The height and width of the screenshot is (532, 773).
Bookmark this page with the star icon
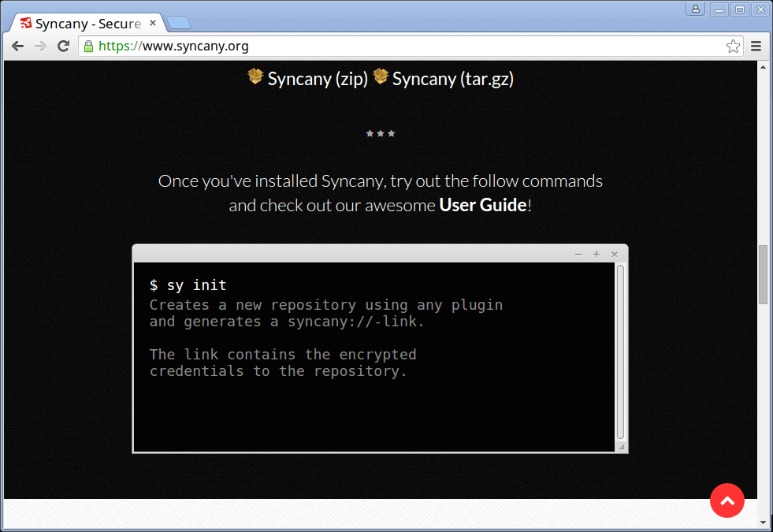733,47
